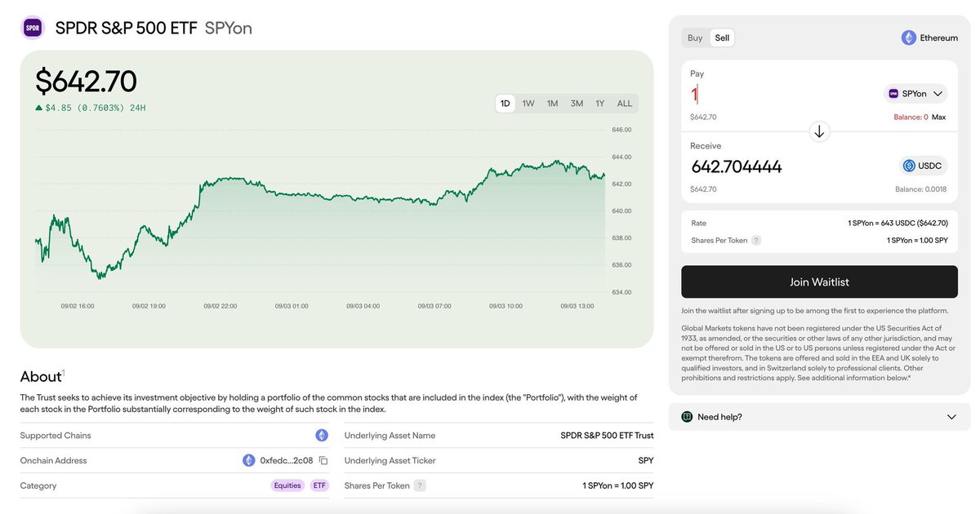
Task: Switch to the Sell tab
Action: coord(722,38)
